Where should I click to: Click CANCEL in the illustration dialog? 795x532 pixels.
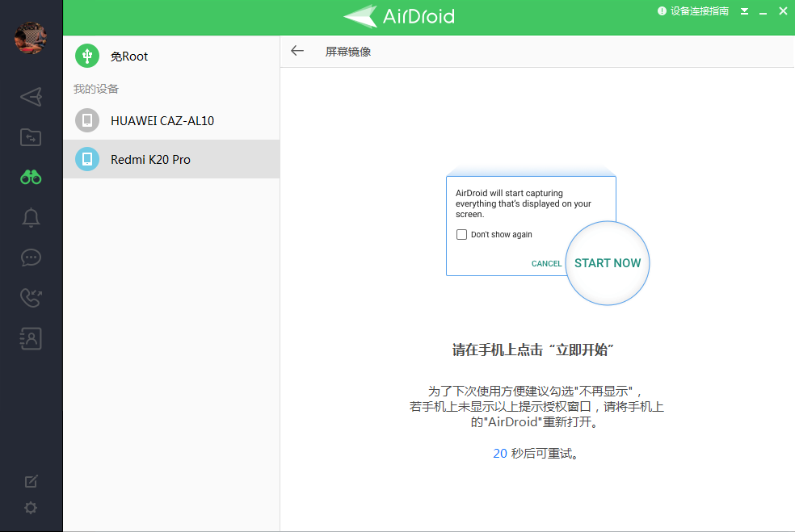[x=546, y=263]
